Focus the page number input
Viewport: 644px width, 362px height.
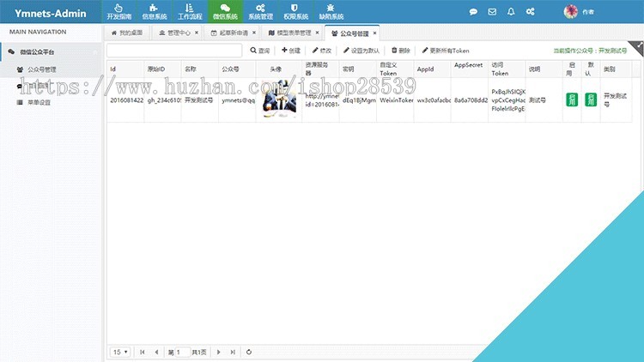[183, 353]
